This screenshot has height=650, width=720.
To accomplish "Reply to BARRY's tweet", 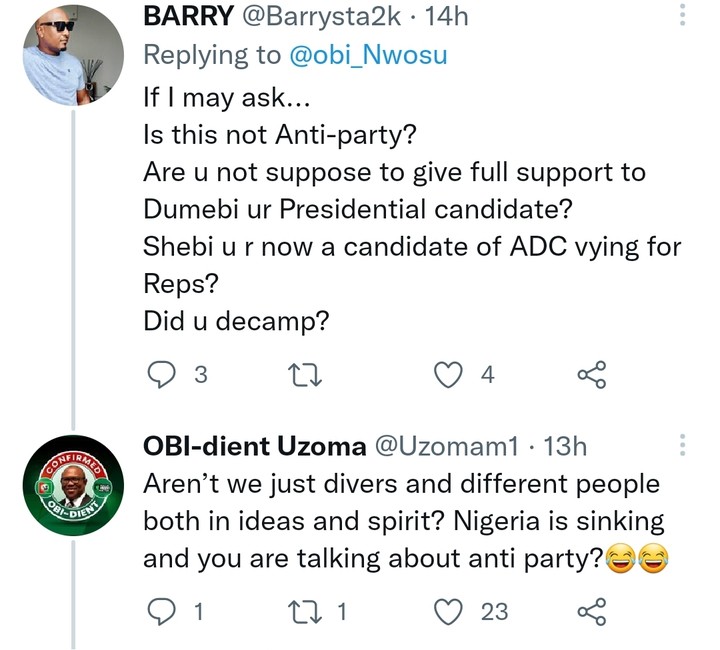I will click(162, 375).
